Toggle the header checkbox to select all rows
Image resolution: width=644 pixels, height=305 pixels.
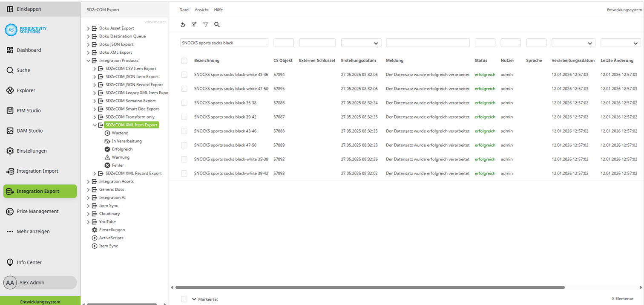point(184,60)
